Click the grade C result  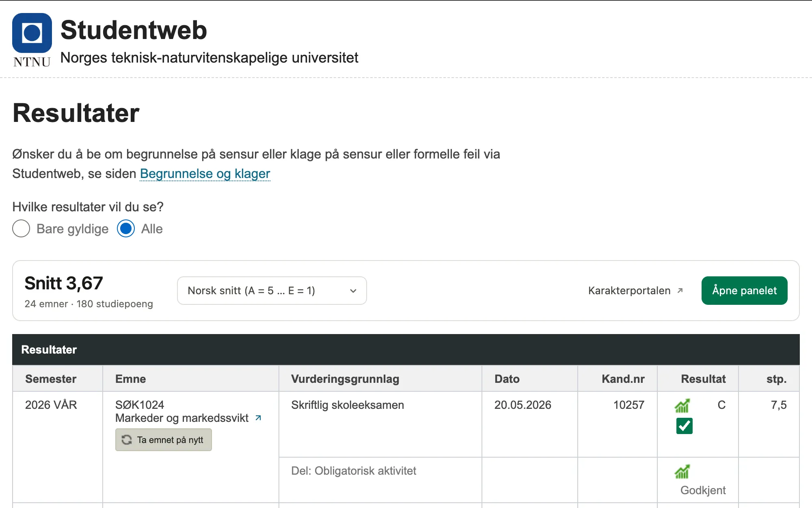[x=721, y=405]
